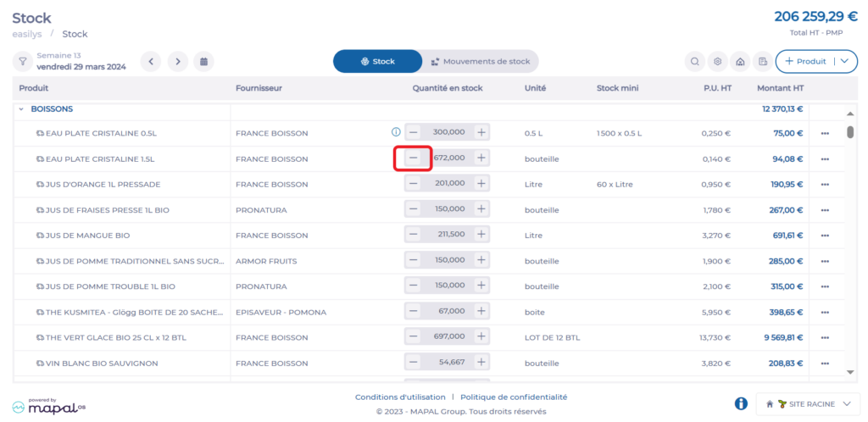Add a new Produit
868x422 pixels.
(805, 61)
